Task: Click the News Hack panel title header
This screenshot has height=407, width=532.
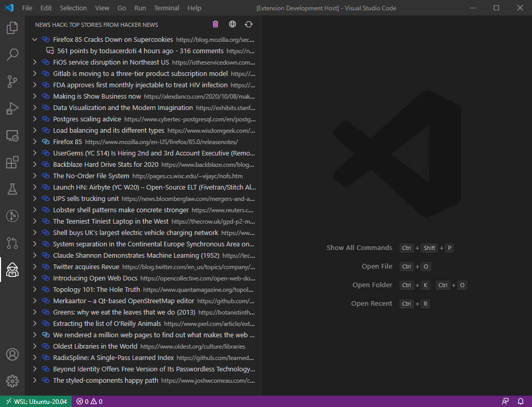Action: (96, 25)
